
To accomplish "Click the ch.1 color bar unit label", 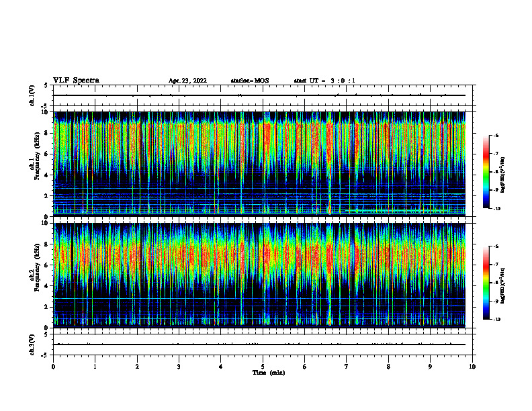I will (x=503, y=175).
